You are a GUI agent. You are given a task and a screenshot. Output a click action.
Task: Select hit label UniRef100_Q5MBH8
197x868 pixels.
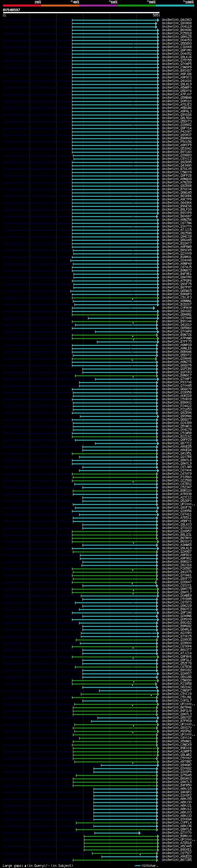(x=177, y=98)
